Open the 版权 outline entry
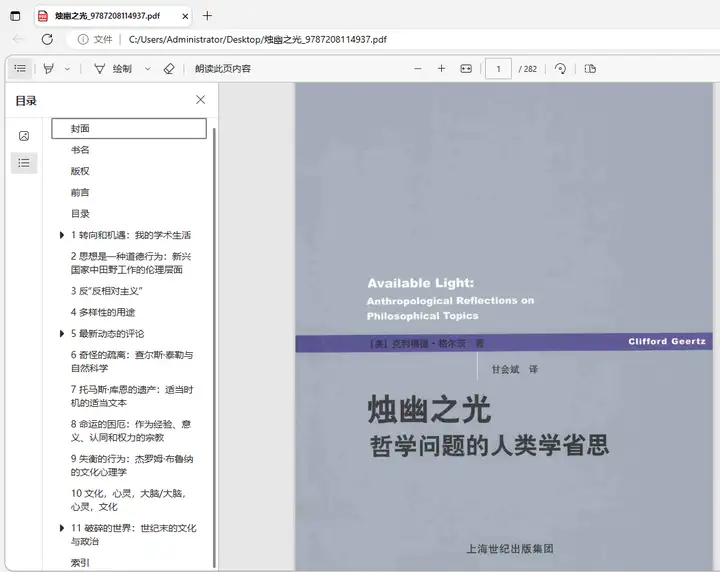Screen dimensions: 720x572 pyautogui.click(x=80, y=171)
